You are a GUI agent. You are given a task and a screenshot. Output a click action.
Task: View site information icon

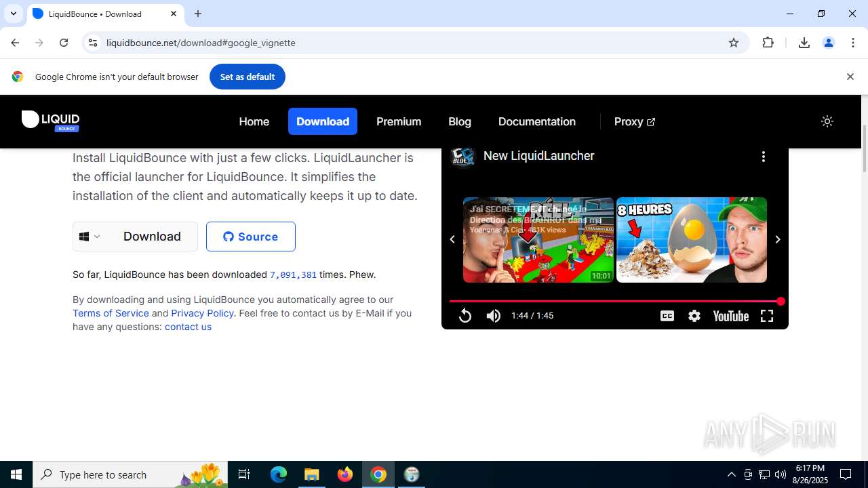click(94, 43)
